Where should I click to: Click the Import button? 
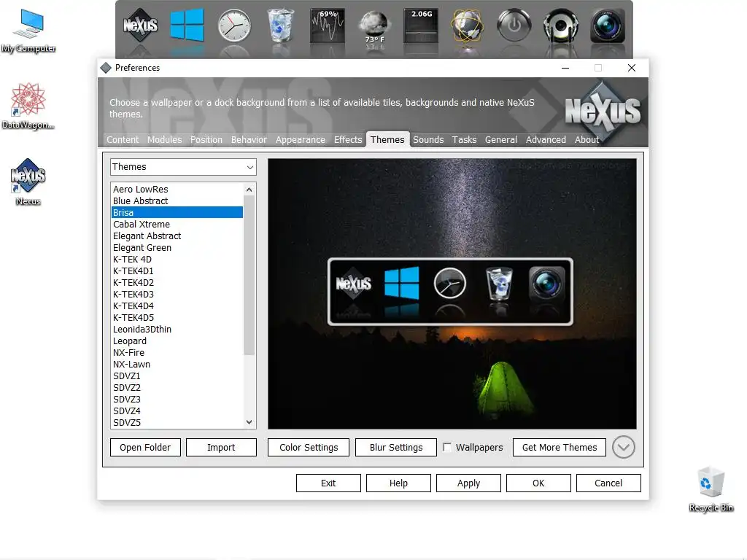221,447
